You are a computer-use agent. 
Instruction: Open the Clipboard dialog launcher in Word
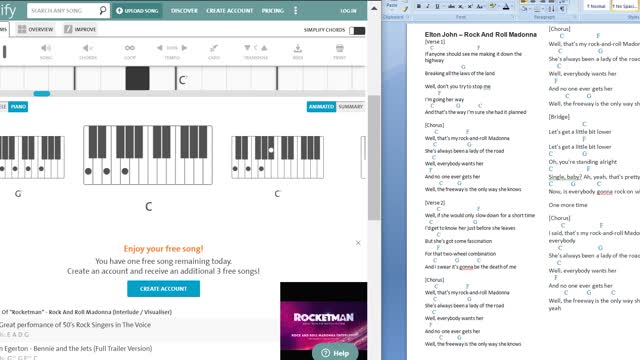[x=408, y=17]
